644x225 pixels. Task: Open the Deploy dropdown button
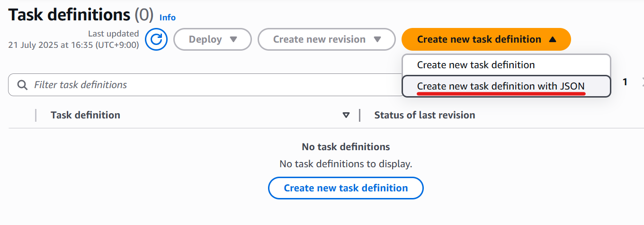point(213,39)
